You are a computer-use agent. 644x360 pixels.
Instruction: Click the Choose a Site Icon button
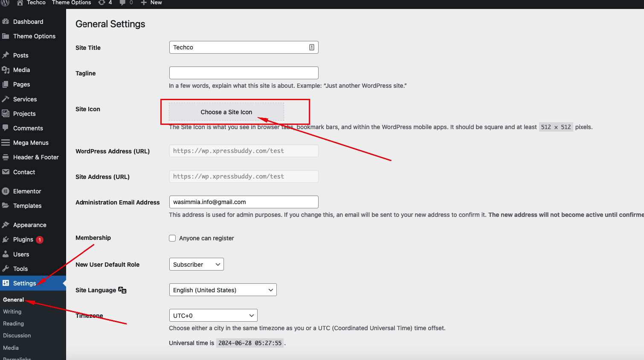pyautogui.click(x=226, y=112)
